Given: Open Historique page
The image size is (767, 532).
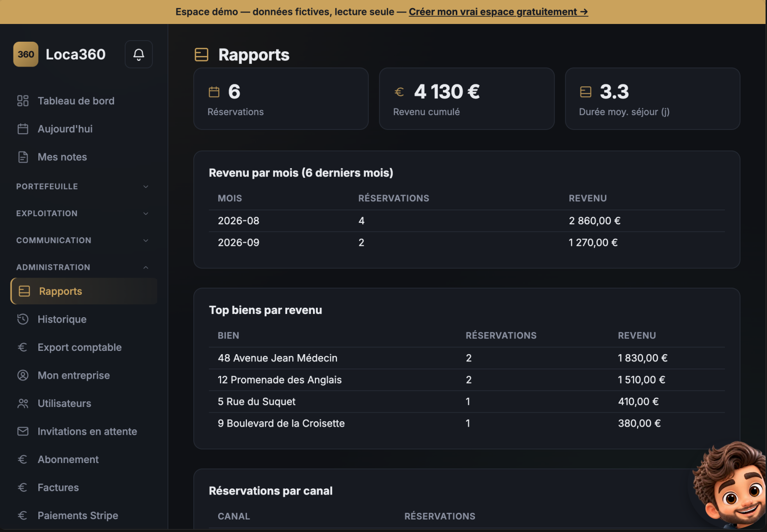Looking at the screenshot, I should 84,319.
